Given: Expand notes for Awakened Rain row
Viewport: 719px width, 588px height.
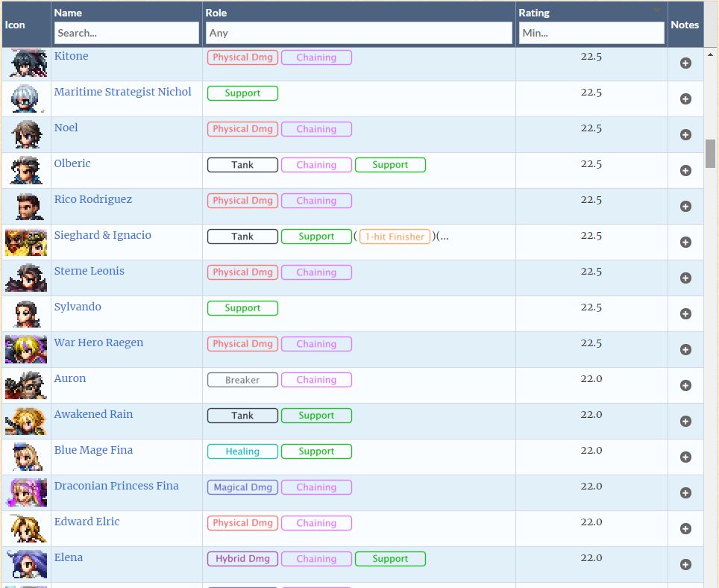Looking at the screenshot, I should pos(685,421).
